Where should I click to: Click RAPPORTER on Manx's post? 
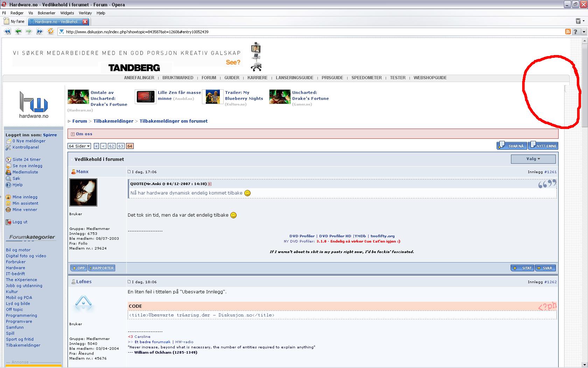[x=101, y=268]
